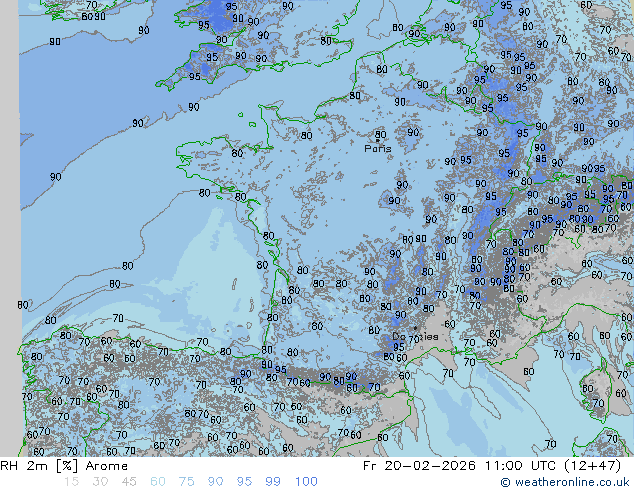Open the weatheronline.co.uk copyright link
The image size is (634, 490).
pyautogui.click(x=572, y=483)
